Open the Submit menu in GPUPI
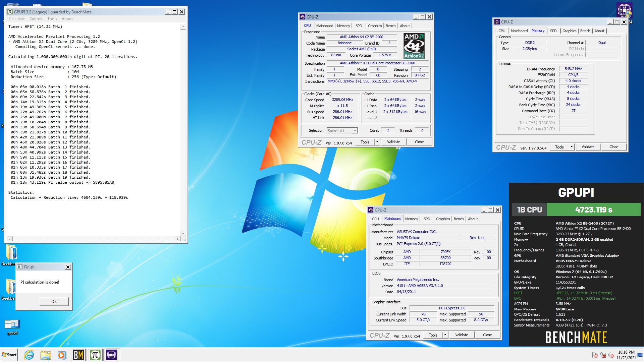Image resolution: width=644 pixels, height=362 pixels. coord(36,19)
